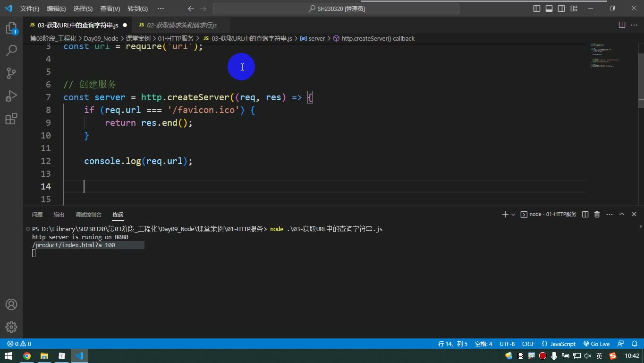Change language mode via JavaScript status item
Image resolution: width=644 pixels, height=363 pixels.
pyautogui.click(x=559, y=344)
